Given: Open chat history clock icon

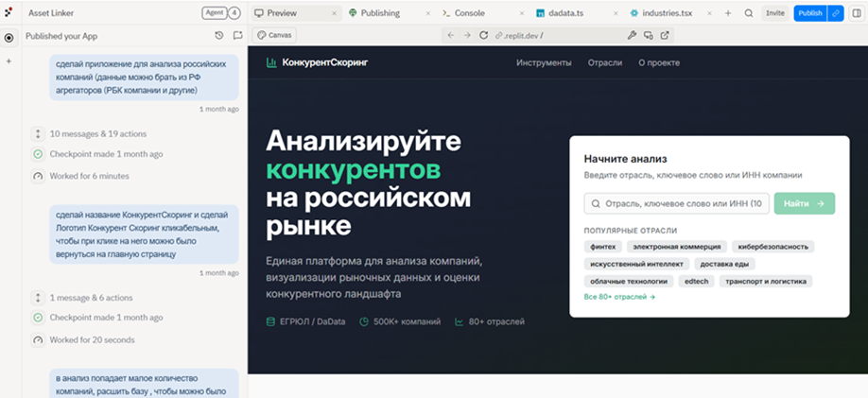Looking at the screenshot, I should pyautogui.click(x=219, y=35).
